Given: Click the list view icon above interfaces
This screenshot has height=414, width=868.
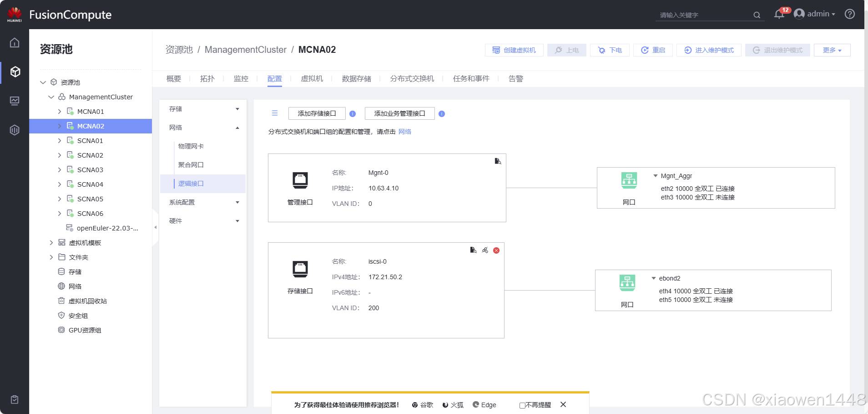Looking at the screenshot, I should coord(275,113).
